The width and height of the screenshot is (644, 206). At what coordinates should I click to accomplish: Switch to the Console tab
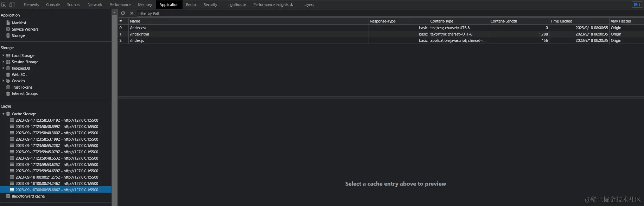coord(53,5)
